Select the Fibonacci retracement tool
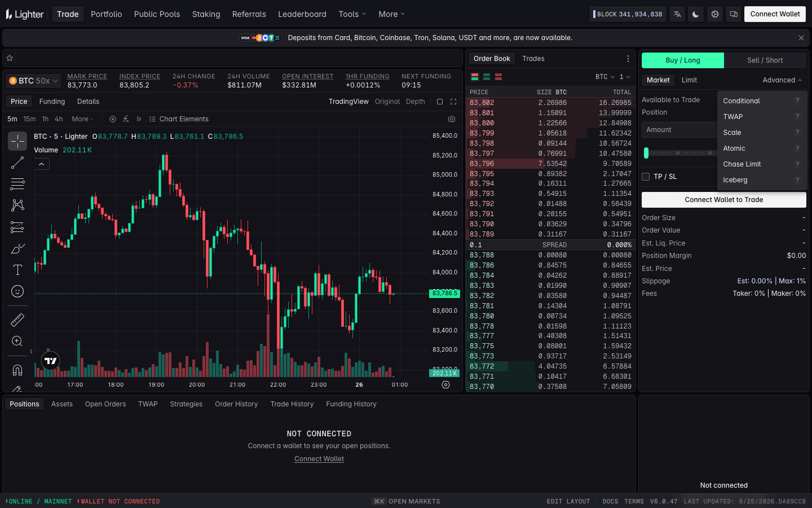812x508 pixels. click(x=17, y=184)
